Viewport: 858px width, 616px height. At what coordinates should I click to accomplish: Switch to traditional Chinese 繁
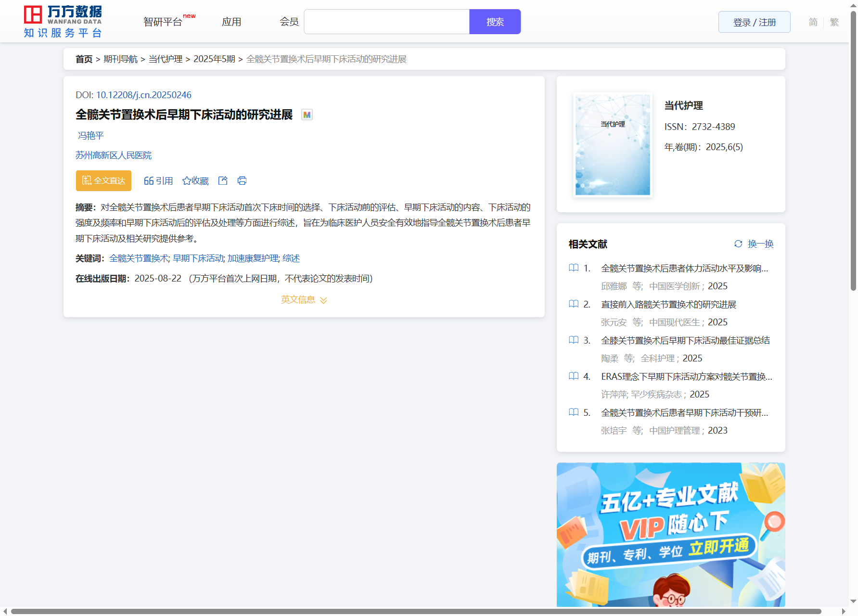point(834,22)
